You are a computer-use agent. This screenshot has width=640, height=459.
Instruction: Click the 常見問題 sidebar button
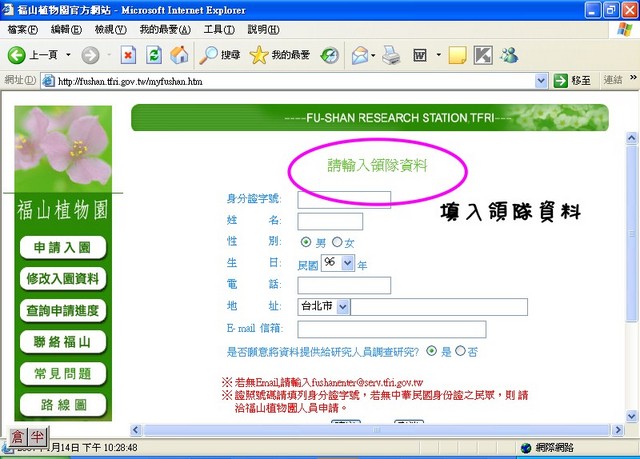[62, 374]
